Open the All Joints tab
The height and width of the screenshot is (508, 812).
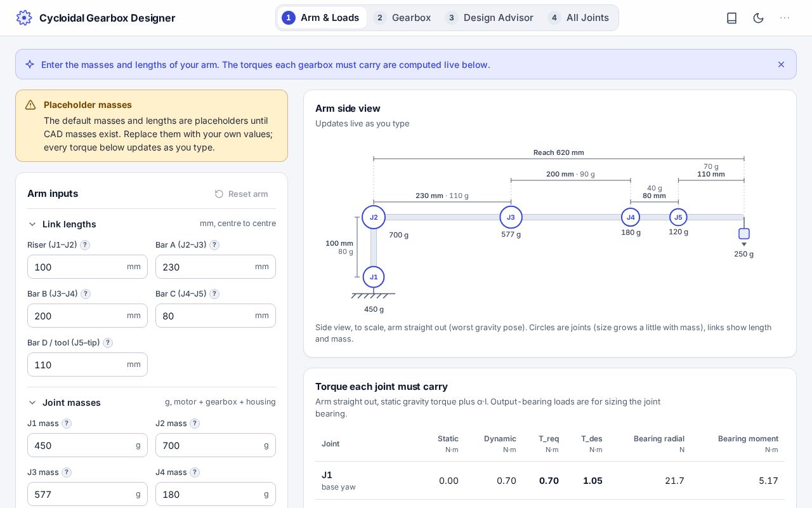(x=579, y=18)
